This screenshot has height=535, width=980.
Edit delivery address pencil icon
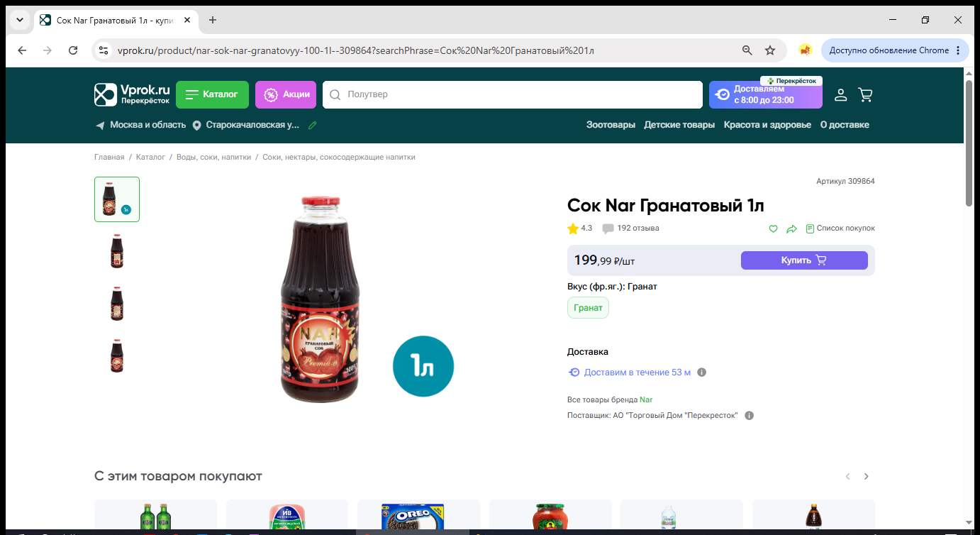(312, 125)
